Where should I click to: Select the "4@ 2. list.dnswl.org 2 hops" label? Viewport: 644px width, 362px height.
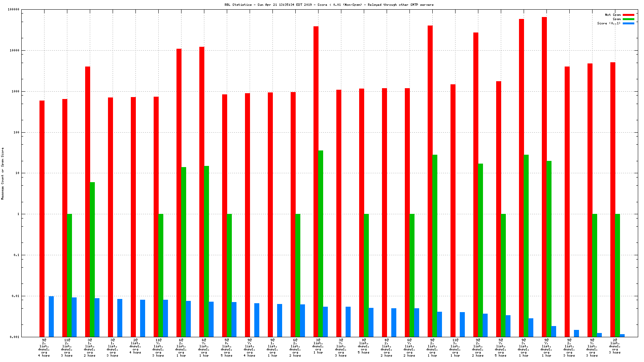tap(387, 348)
